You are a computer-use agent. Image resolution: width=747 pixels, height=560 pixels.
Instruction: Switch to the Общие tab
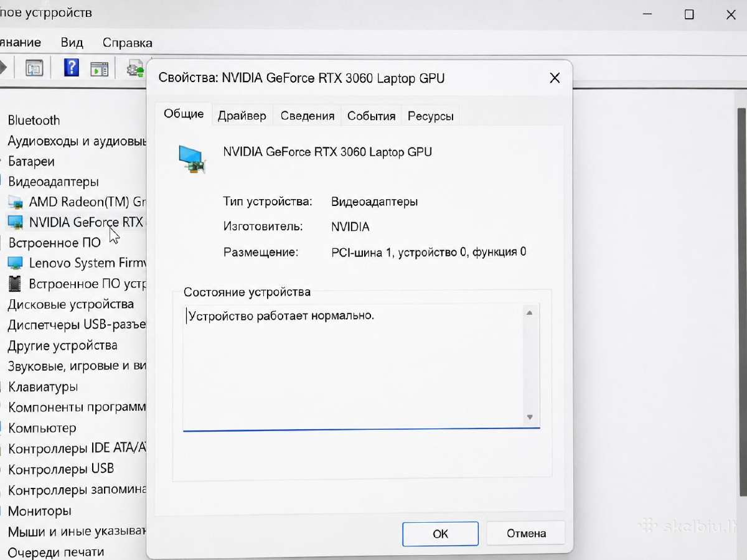[x=184, y=114]
